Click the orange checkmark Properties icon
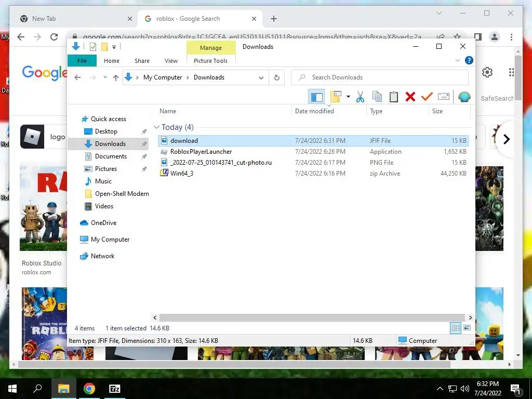 [427, 97]
